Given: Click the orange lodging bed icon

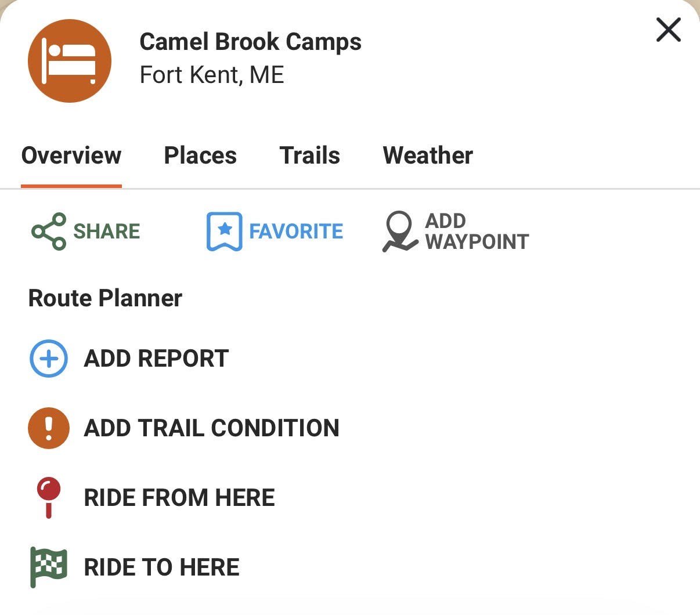Looking at the screenshot, I should point(69,60).
